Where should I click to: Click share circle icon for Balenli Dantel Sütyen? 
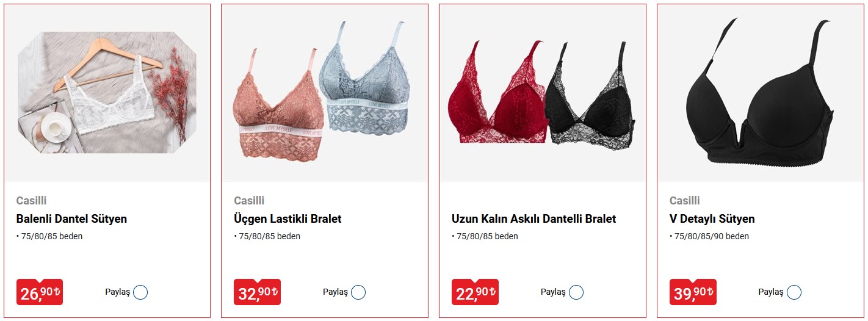click(x=140, y=292)
